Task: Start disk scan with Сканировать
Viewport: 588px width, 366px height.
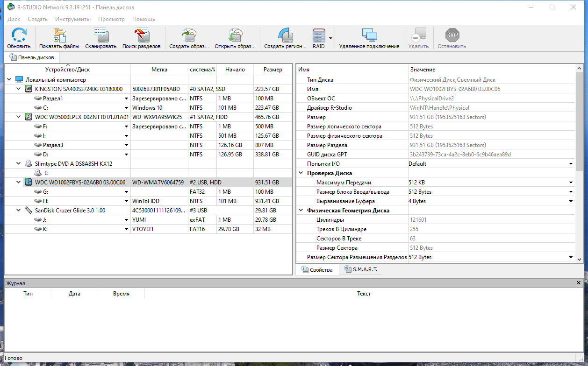Action: (x=101, y=35)
